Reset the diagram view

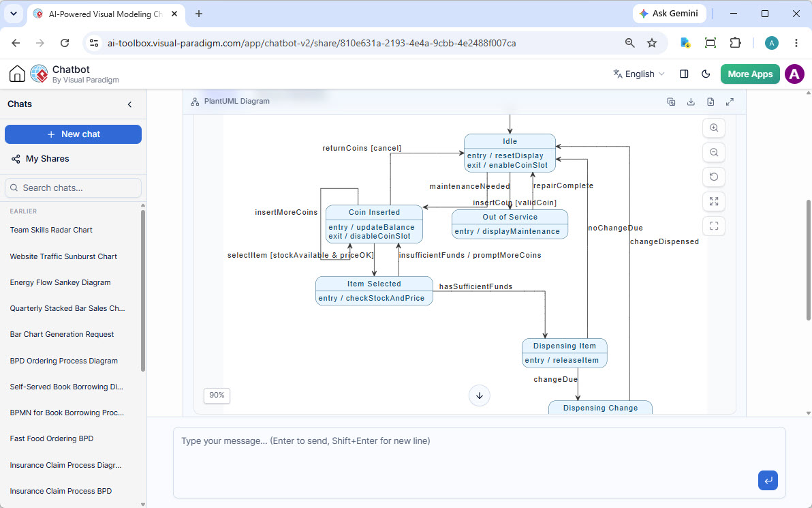click(x=714, y=177)
